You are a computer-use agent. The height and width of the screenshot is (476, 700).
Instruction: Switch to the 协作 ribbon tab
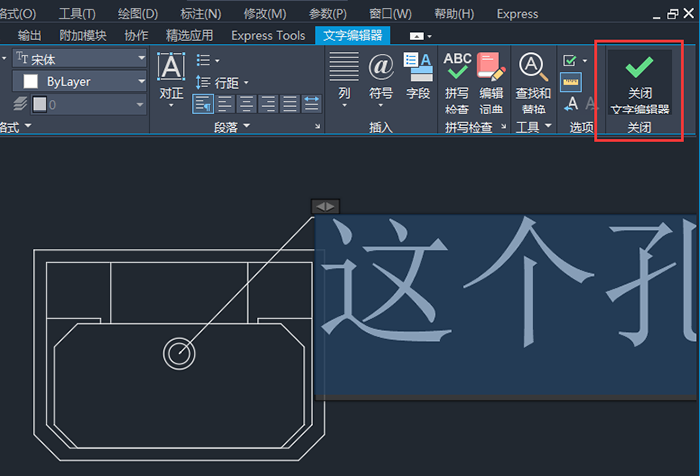click(136, 35)
